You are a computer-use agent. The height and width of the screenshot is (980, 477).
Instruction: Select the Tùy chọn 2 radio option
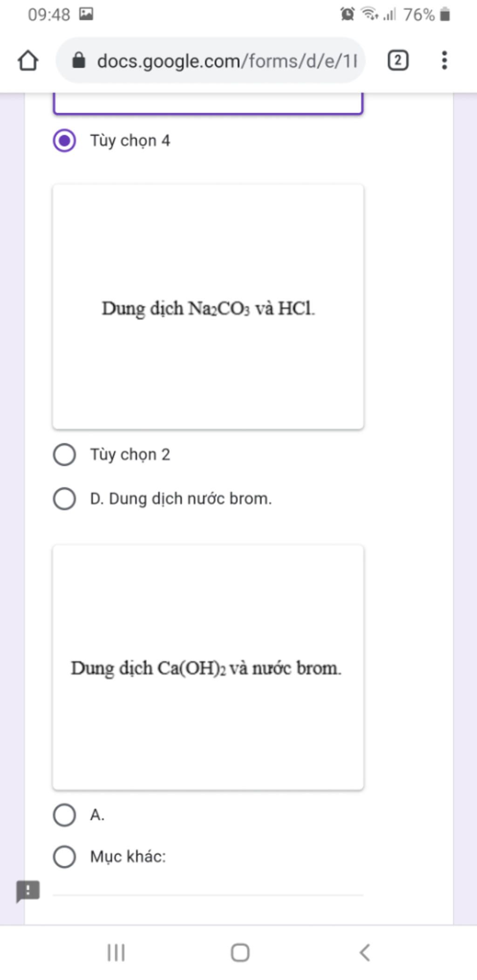pos(64,455)
